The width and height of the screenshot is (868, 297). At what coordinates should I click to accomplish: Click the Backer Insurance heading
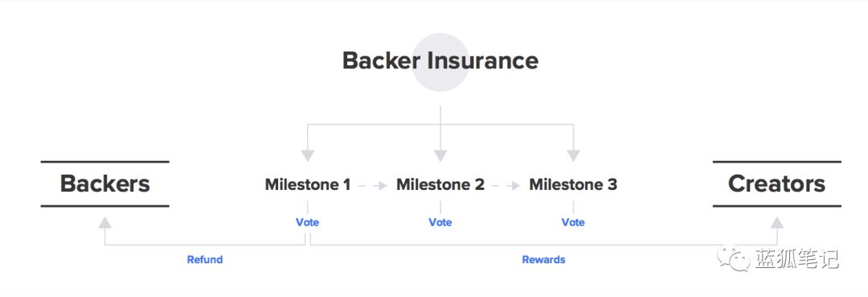coord(440,60)
